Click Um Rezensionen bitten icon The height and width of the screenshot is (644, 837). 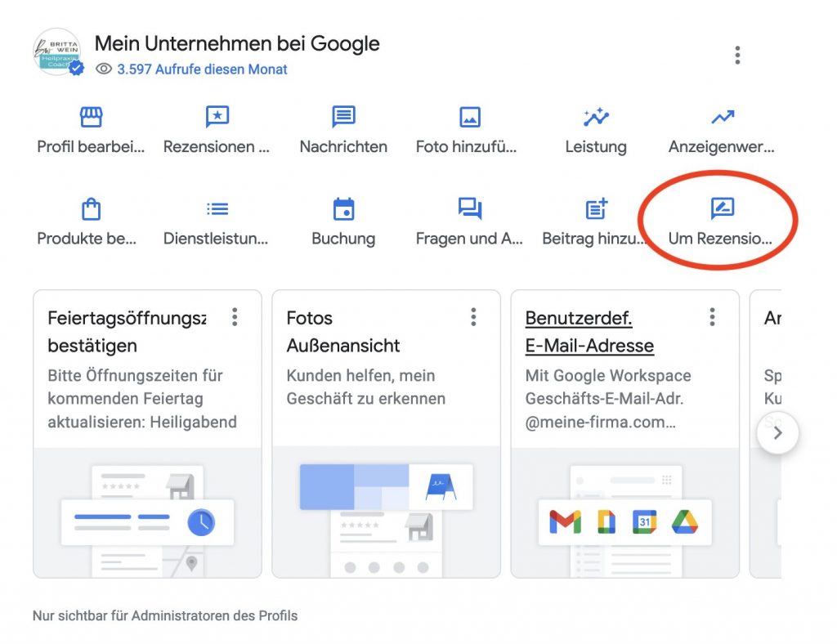(723, 208)
